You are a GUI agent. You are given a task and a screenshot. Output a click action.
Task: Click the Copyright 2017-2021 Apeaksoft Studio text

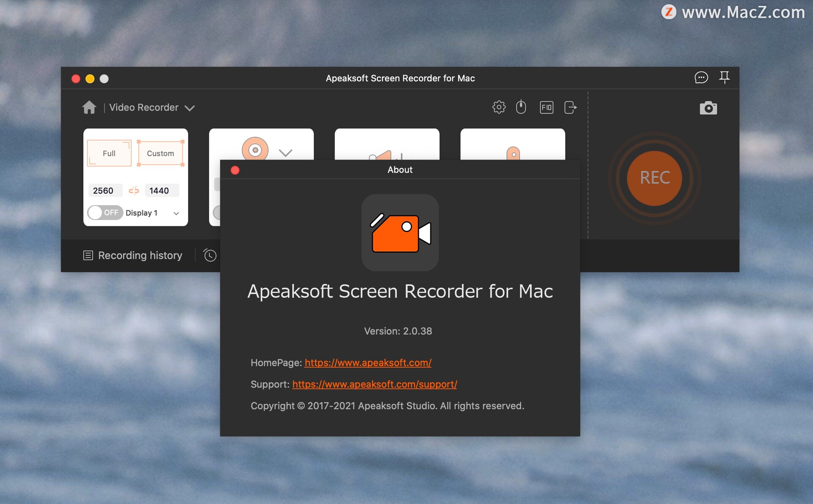pyautogui.click(x=387, y=406)
